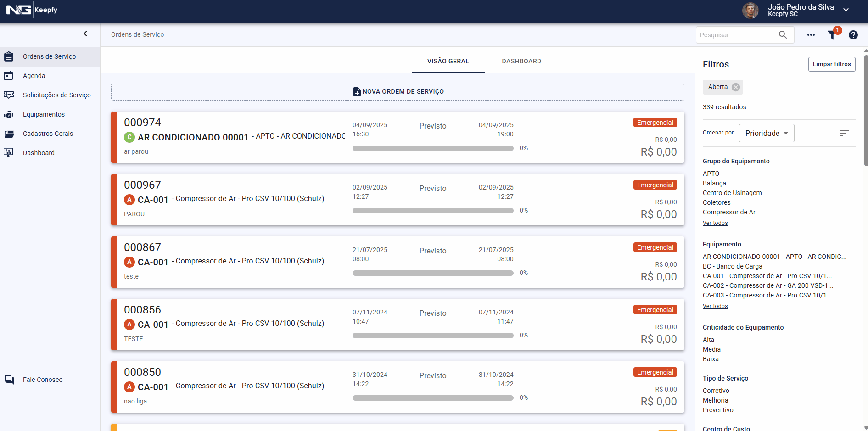Click progress bar of order 000974
Screen dimensions: 868x431
click(x=432, y=148)
